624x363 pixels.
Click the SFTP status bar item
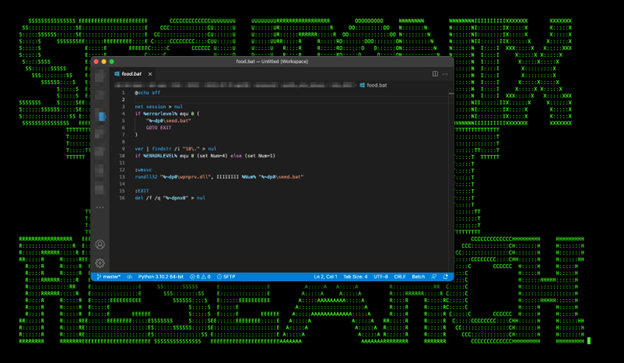[226, 277]
